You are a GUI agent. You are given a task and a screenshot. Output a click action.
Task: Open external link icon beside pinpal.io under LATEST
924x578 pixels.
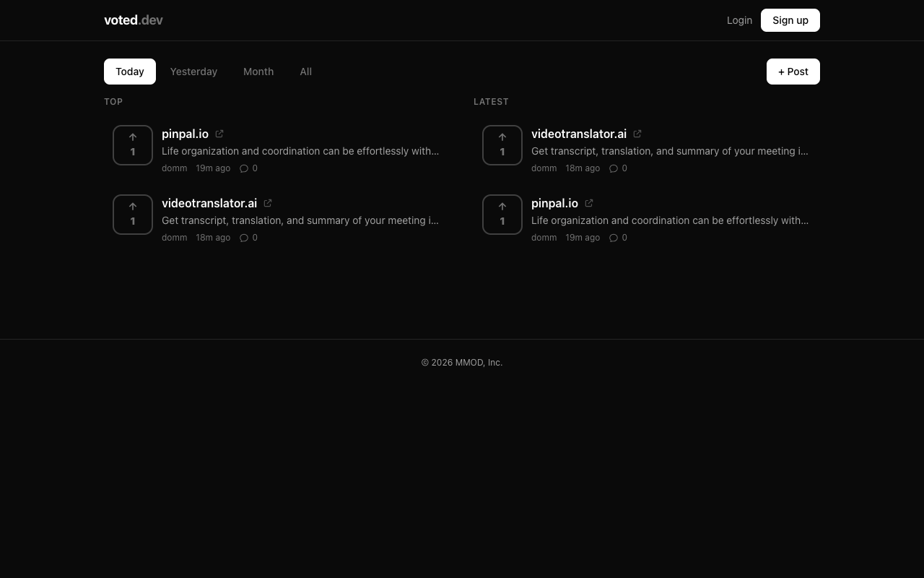tap(589, 203)
